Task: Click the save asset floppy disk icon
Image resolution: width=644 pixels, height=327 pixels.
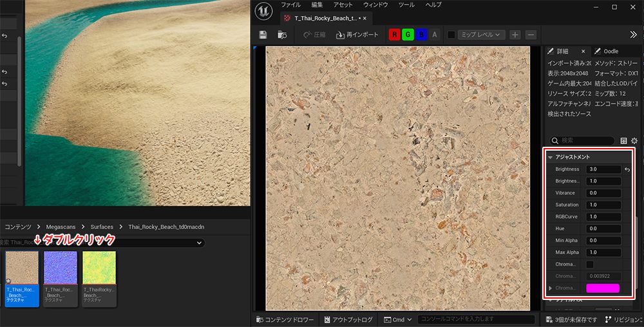Action: point(263,35)
